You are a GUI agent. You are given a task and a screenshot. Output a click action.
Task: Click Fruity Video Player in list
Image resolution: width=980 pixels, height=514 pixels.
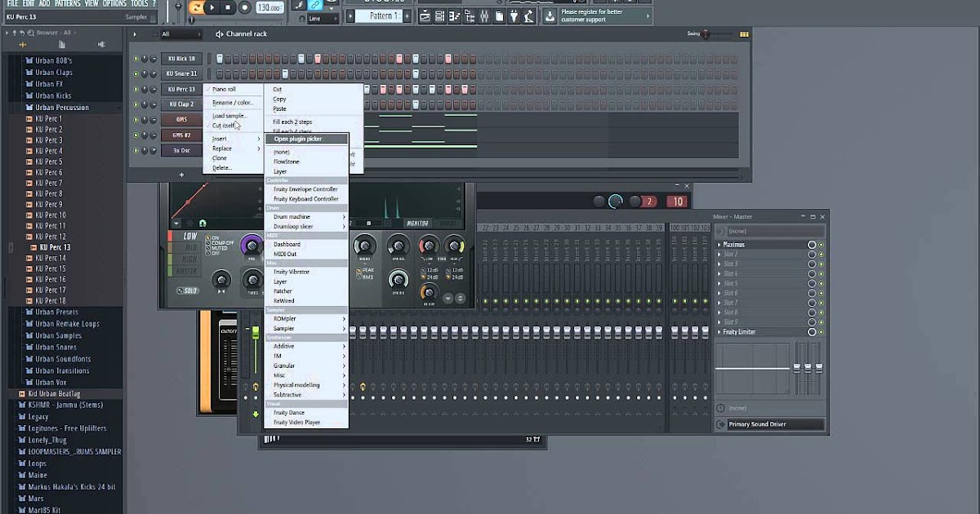pos(297,423)
